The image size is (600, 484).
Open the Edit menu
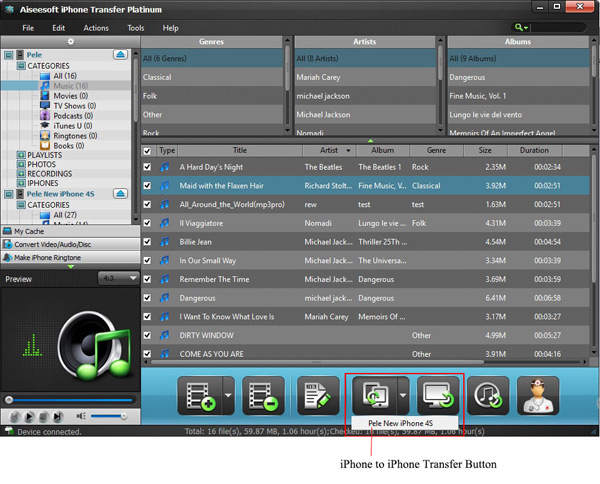59,28
